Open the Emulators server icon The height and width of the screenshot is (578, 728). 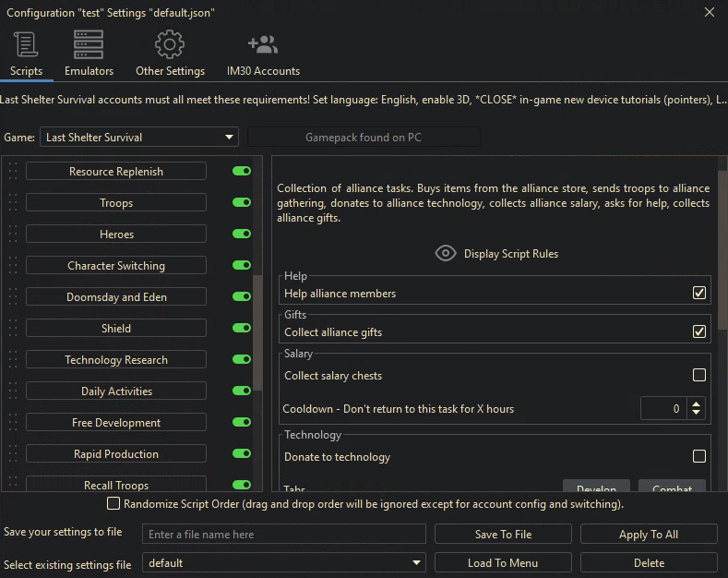tap(89, 44)
